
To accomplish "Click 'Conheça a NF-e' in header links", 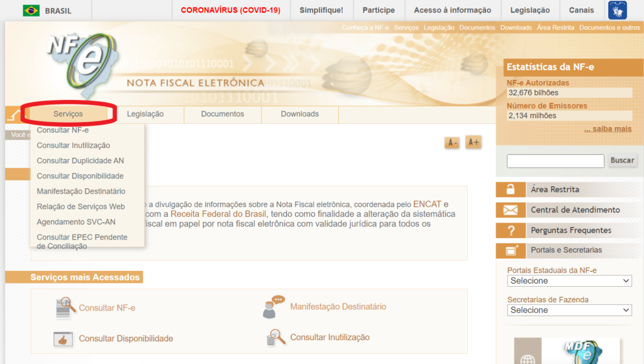I will [x=365, y=28].
